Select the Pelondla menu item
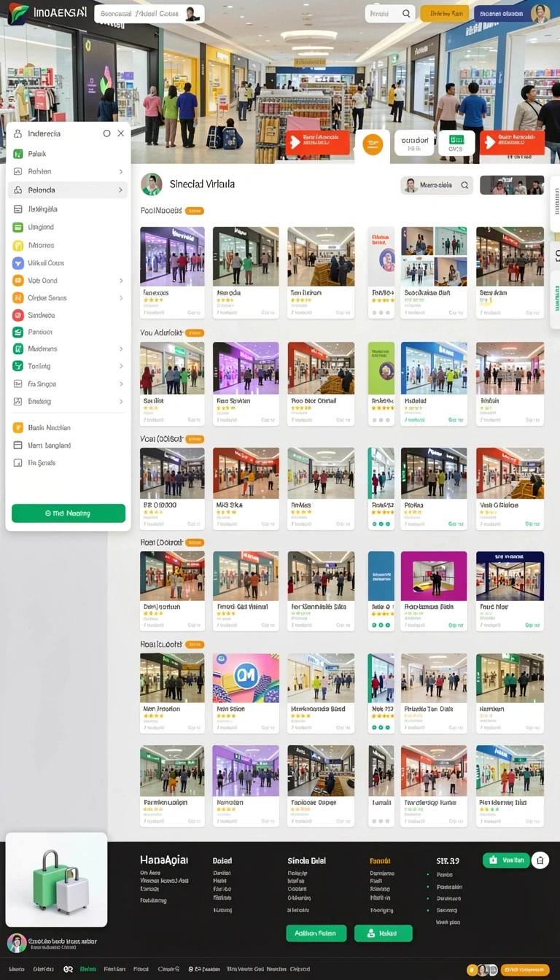560x980 pixels. (x=68, y=190)
